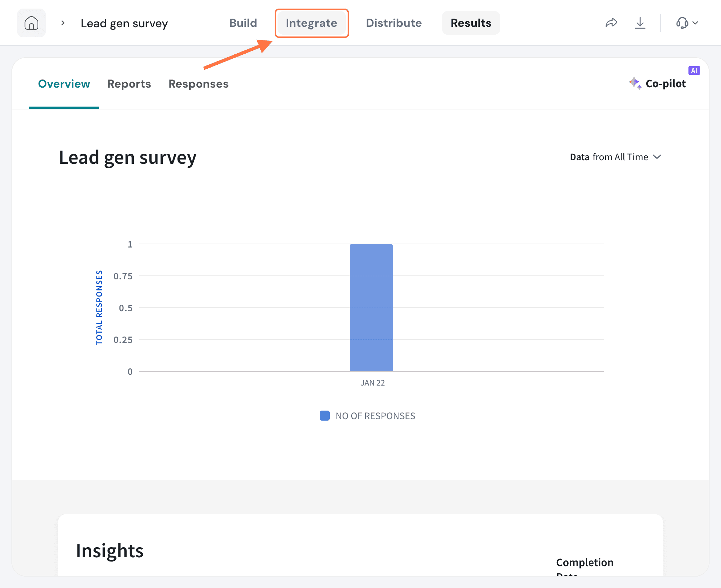Click the share arrow icon

click(x=611, y=23)
